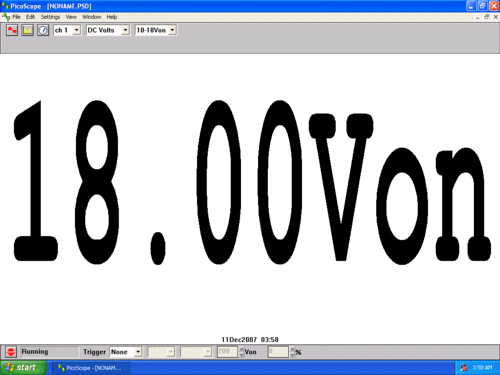Click the PicoScope icon in the menu bar

coord(5,17)
